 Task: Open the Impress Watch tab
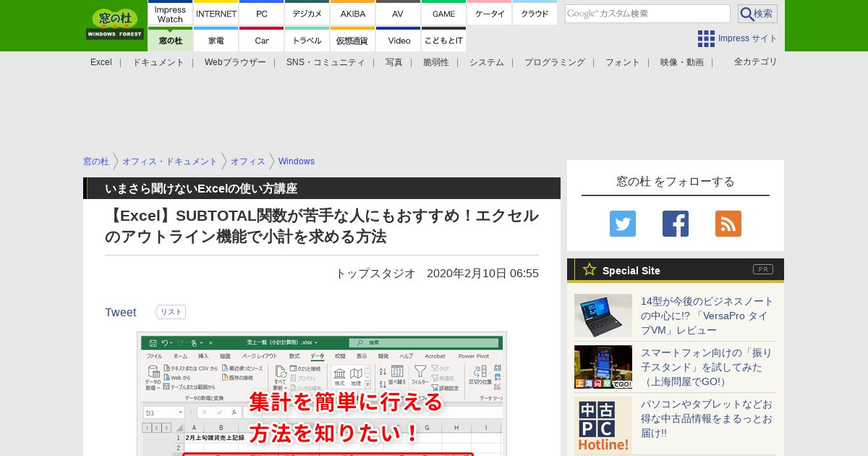click(170, 13)
